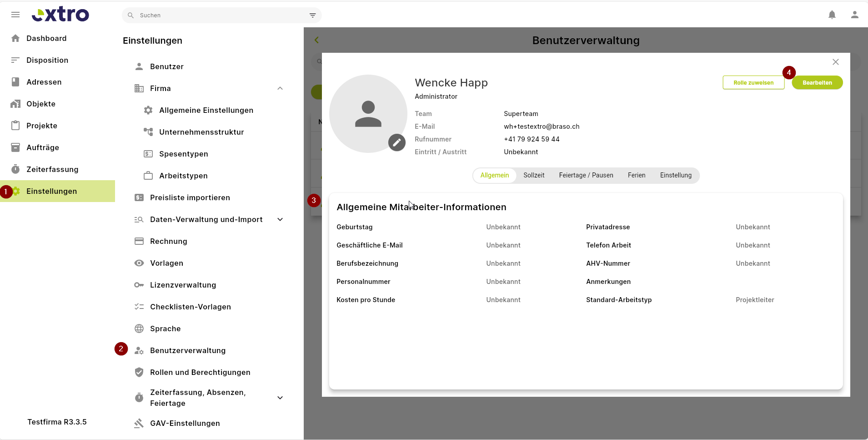The height and width of the screenshot is (440, 868).
Task: Click the Arbeitstypen briefcase icon
Action: (148, 176)
